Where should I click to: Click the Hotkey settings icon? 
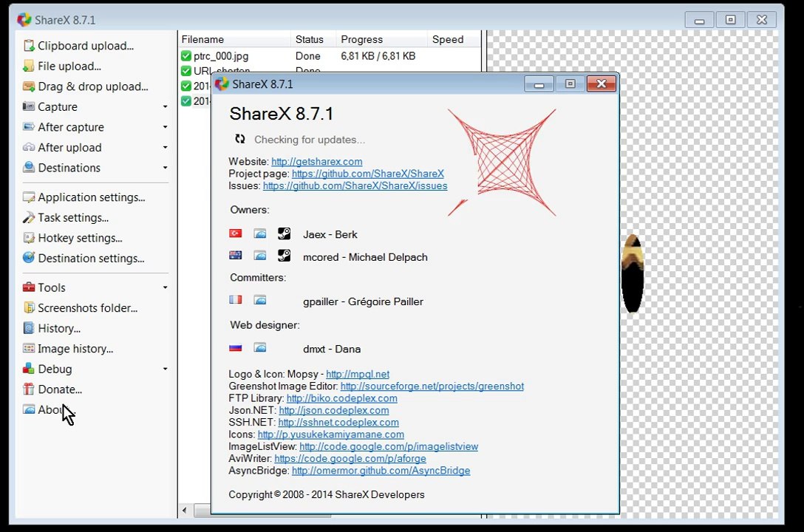(29, 238)
